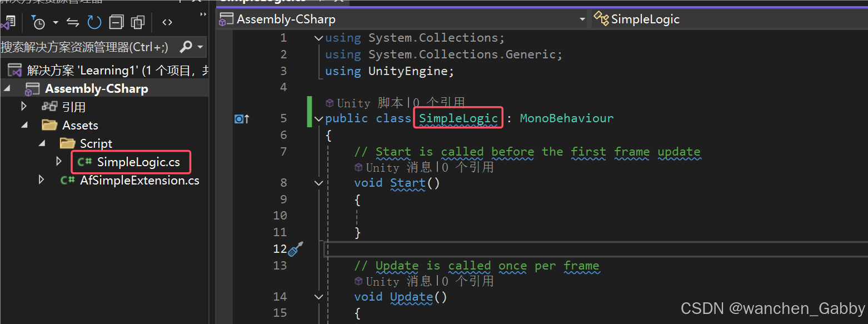The height and width of the screenshot is (324, 868).
Task: Click the view code angle-brackets icon
Action: click(167, 22)
